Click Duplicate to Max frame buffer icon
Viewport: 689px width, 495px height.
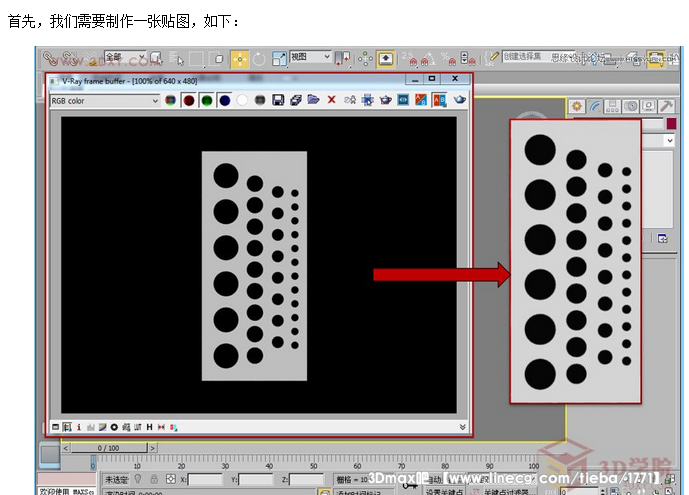tap(350, 100)
